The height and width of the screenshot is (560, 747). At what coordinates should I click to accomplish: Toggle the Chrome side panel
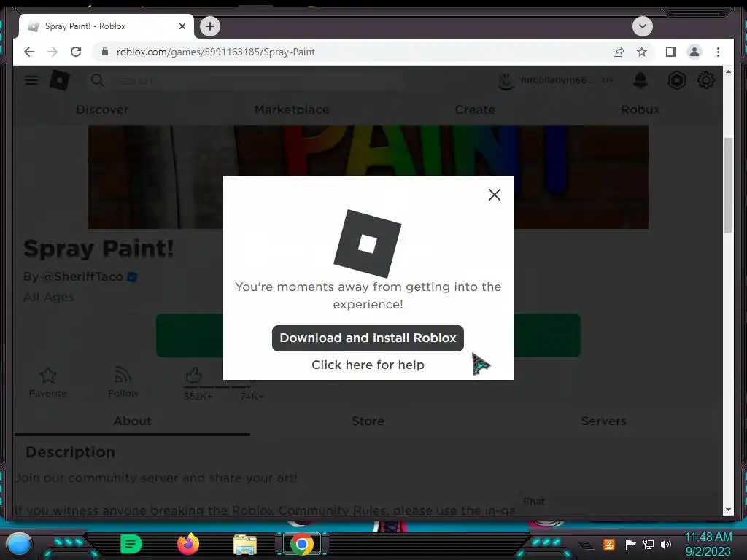click(671, 52)
